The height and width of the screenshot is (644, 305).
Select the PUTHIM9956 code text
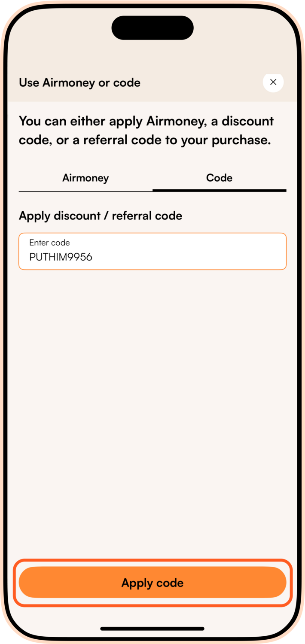click(x=60, y=257)
